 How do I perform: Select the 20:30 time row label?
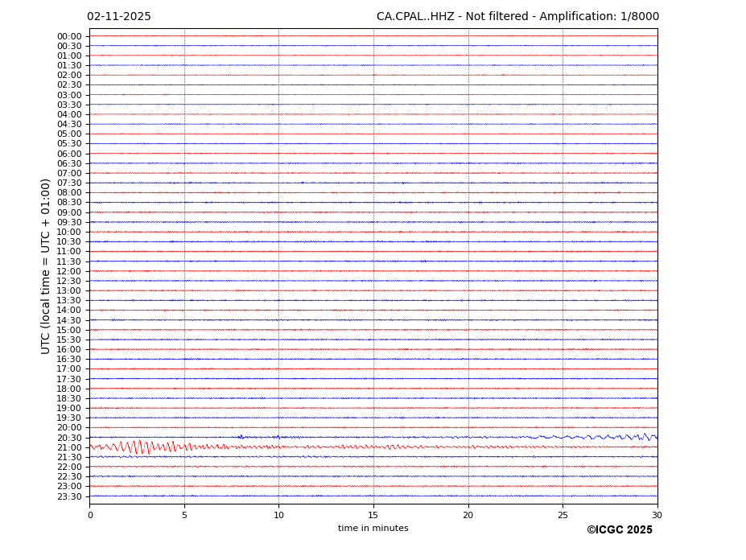tap(68, 438)
